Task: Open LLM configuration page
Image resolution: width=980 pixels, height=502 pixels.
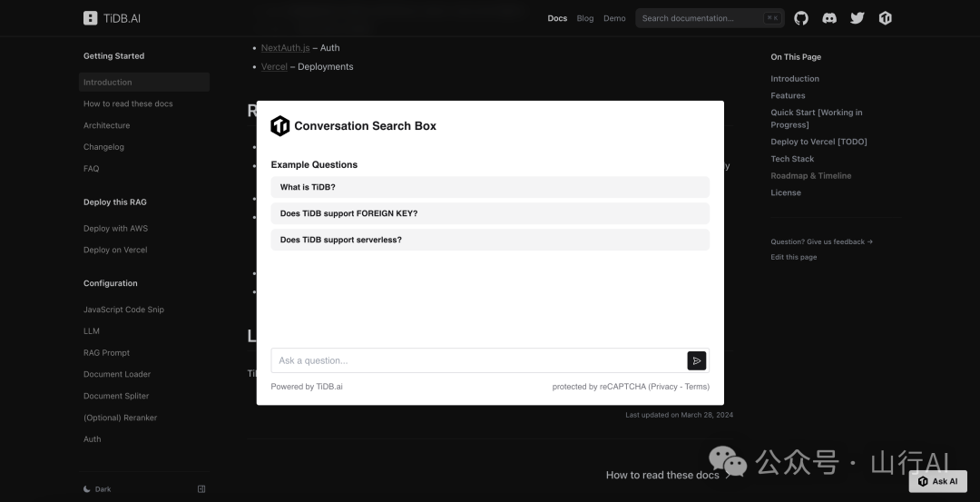Action: [x=92, y=330]
